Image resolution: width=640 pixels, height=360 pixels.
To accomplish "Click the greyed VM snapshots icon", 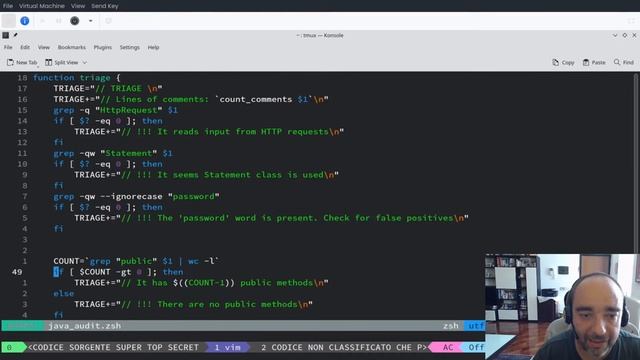I will point(108,21).
